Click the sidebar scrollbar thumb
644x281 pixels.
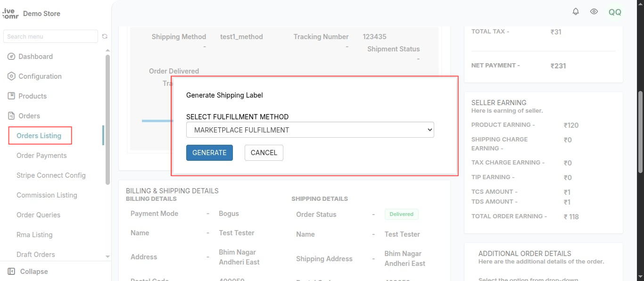tap(107, 119)
